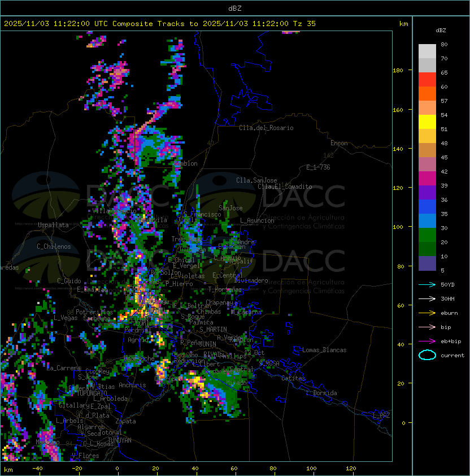The width and height of the screenshot is (470, 476).
Task: Click the Clla.del_Rosario map label
Action: tap(266, 128)
